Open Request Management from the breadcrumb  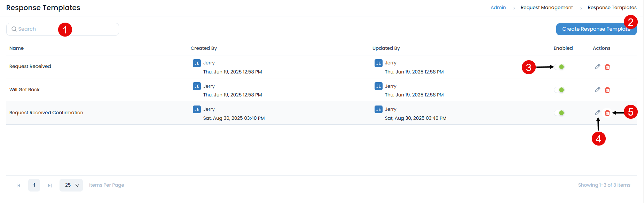pos(546,7)
